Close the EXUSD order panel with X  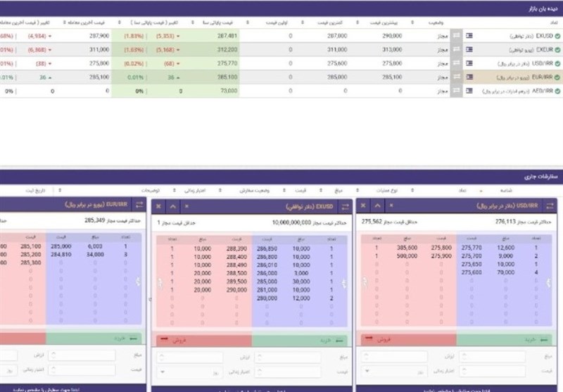pyautogui.click(x=158, y=206)
